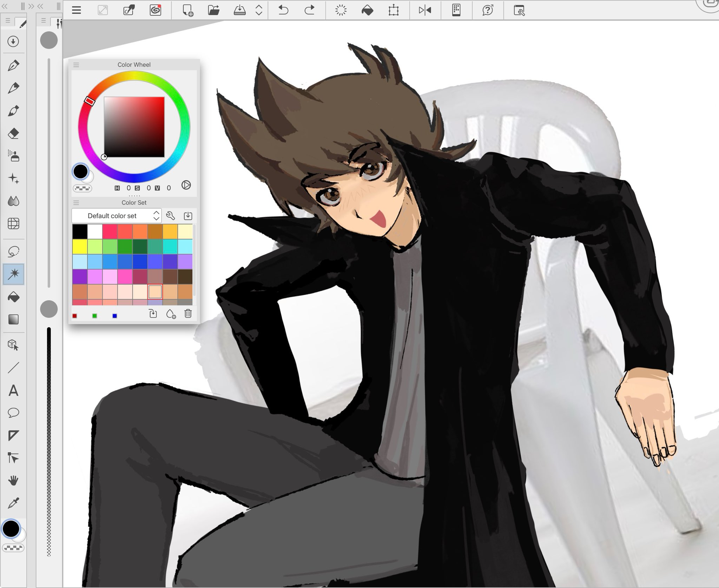Select the highlighted peach skin swatch
Image resolution: width=719 pixels, height=588 pixels.
pyautogui.click(x=155, y=292)
